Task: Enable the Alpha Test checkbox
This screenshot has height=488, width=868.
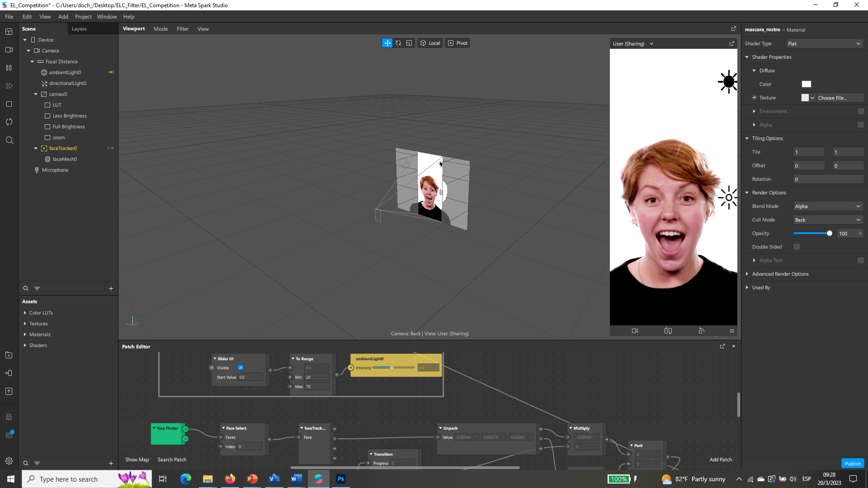Action: 861,260
